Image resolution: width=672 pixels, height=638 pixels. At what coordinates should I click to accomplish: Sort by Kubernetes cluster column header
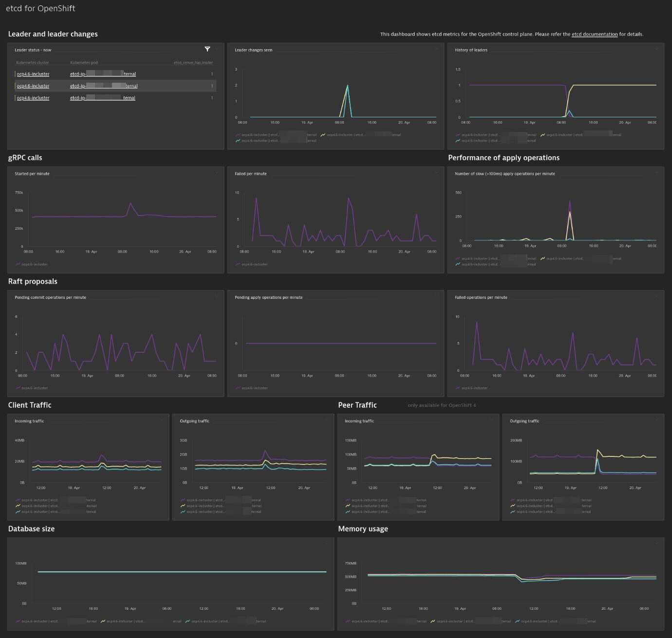[33, 62]
